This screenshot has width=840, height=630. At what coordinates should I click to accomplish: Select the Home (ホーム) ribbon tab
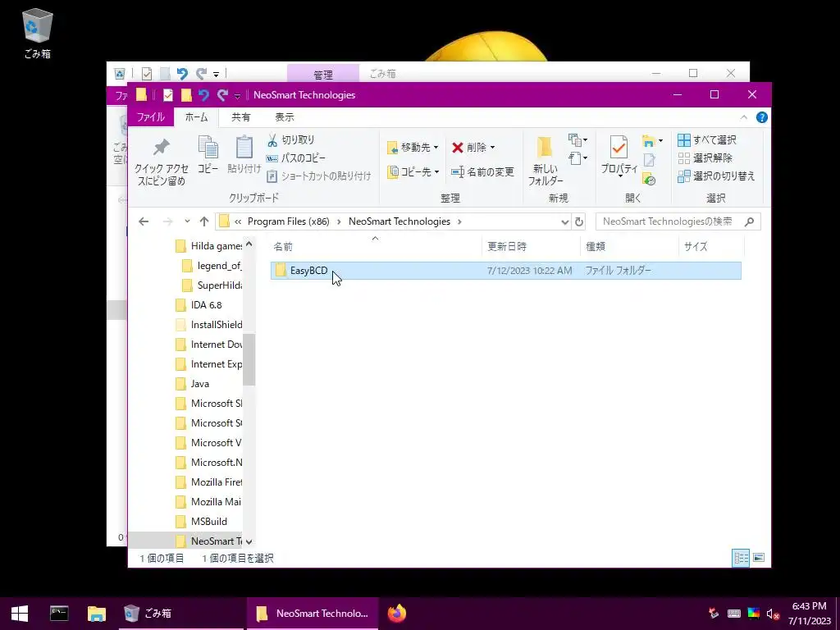197,116
